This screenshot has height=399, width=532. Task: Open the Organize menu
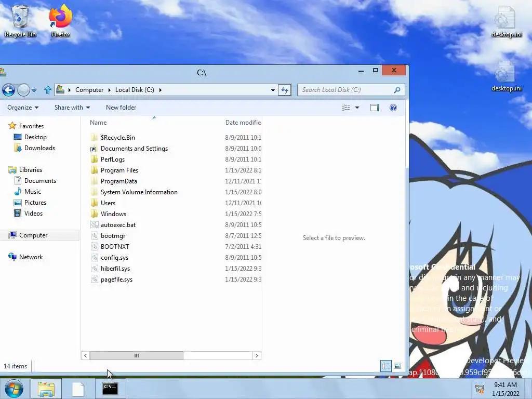pyautogui.click(x=23, y=108)
